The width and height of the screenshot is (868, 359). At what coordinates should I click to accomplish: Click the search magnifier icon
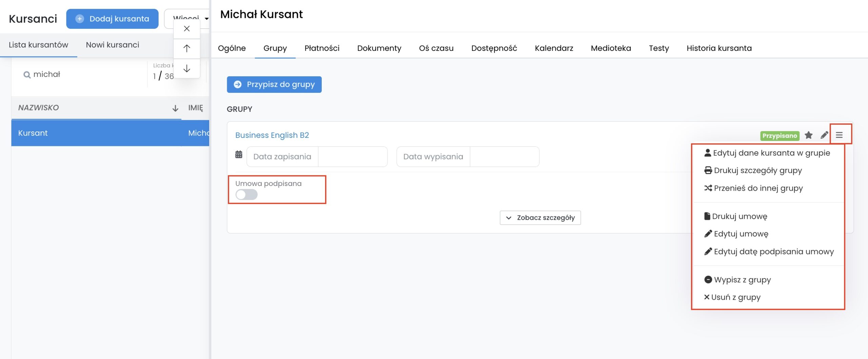(x=27, y=75)
